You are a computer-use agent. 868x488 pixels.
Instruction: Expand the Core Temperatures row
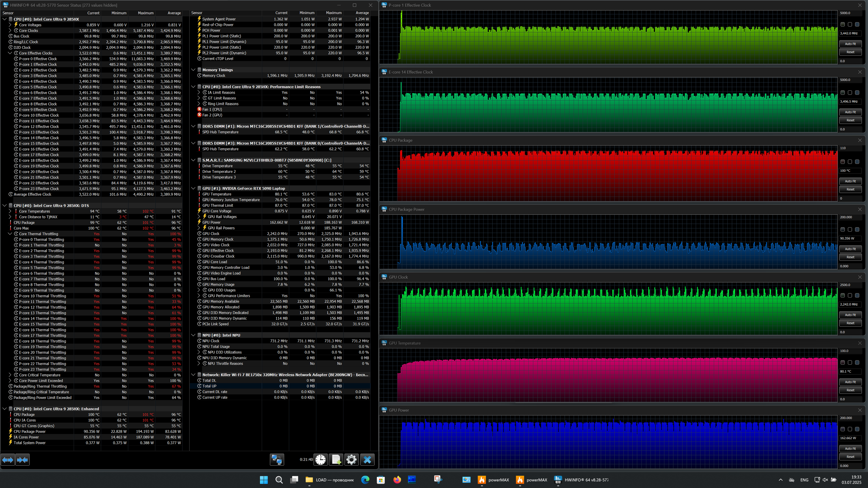coord(10,211)
